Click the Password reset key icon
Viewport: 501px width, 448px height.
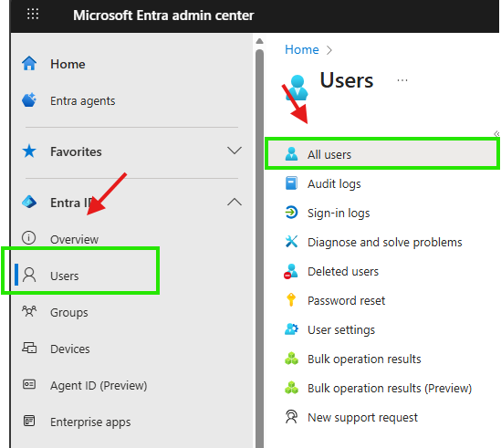[x=291, y=300]
